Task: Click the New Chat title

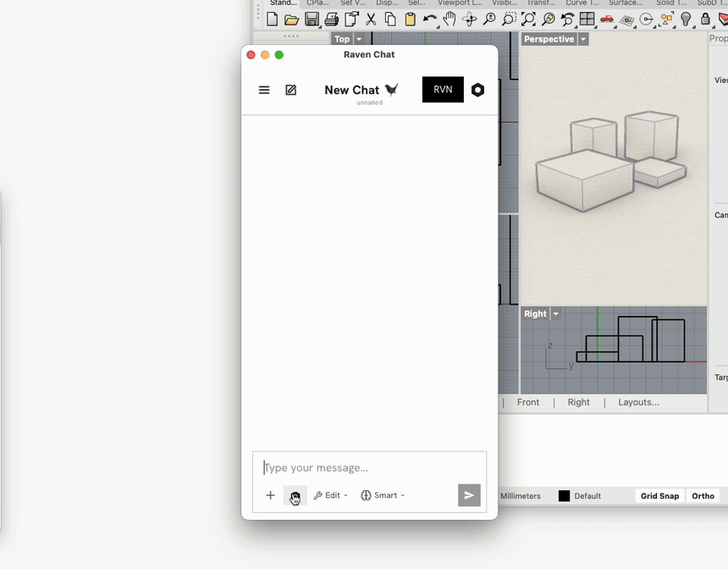Action: (x=352, y=90)
